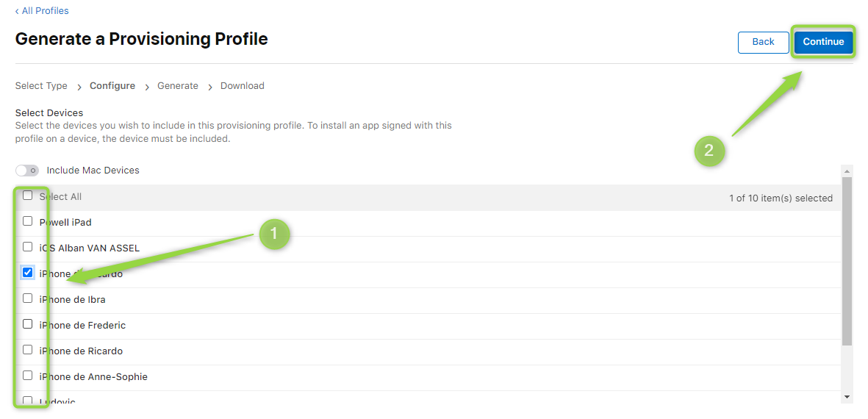Click the Back button
This screenshot has width=868, height=419.
tap(764, 42)
